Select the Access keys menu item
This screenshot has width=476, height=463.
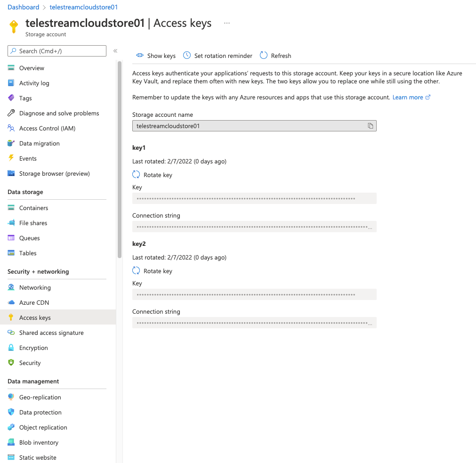pos(58,317)
